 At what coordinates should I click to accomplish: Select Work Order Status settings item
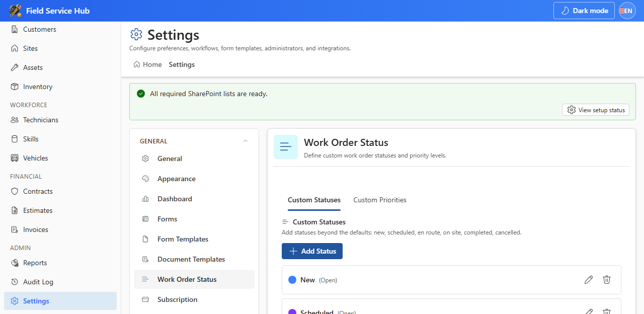pos(194,279)
